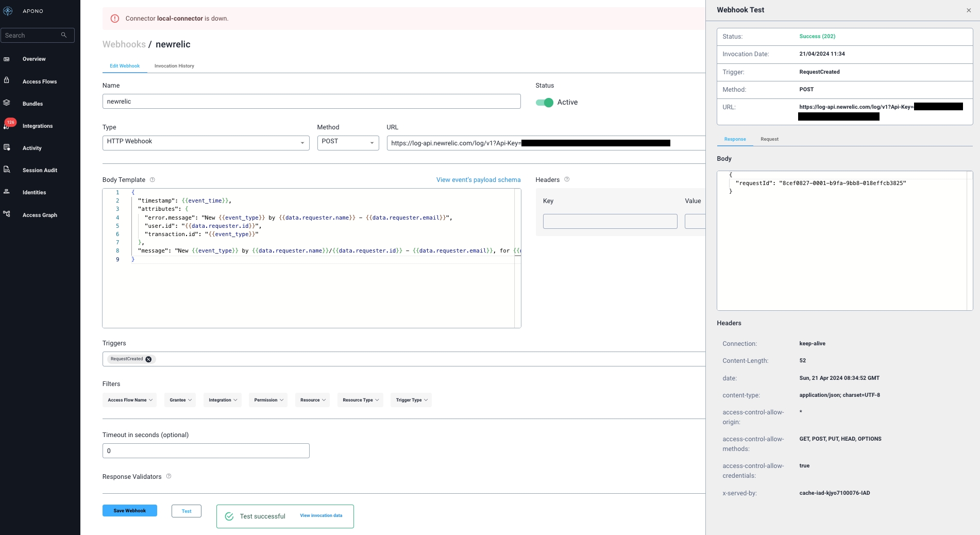Click the Session Audit icon

7,169
